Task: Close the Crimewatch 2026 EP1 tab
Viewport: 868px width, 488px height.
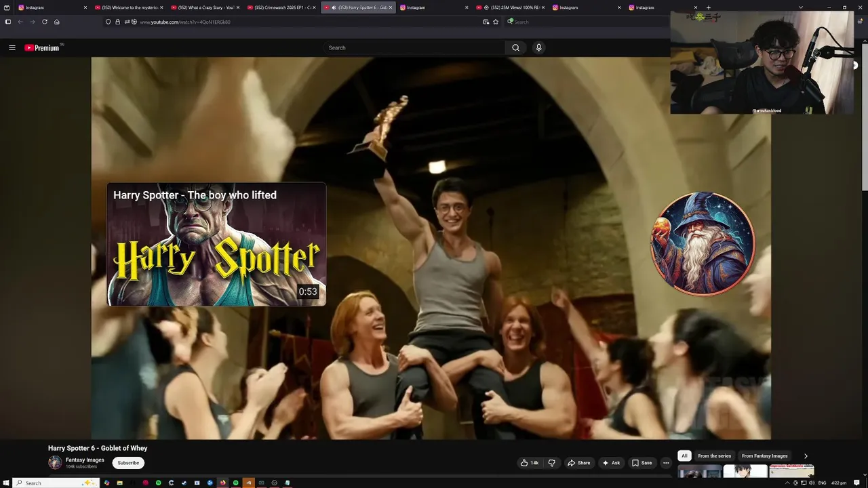Action: [314, 7]
